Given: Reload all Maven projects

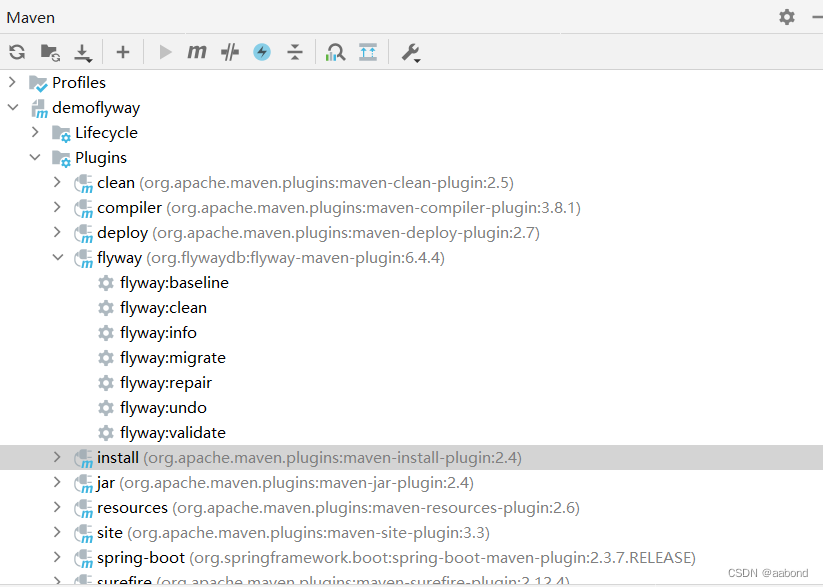Looking at the screenshot, I should coord(17,52).
